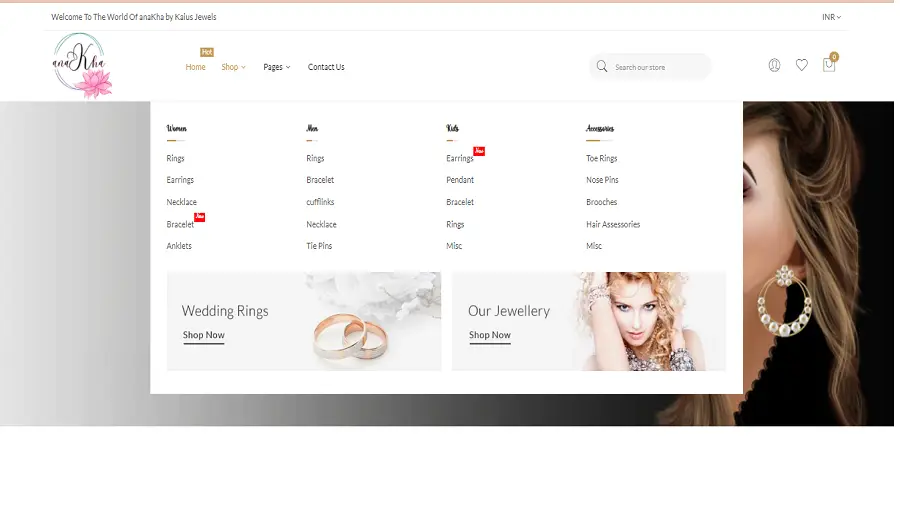The height and width of the screenshot is (507, 900).
Task: Select Toe Rings under Accessories
Action: 601,158
